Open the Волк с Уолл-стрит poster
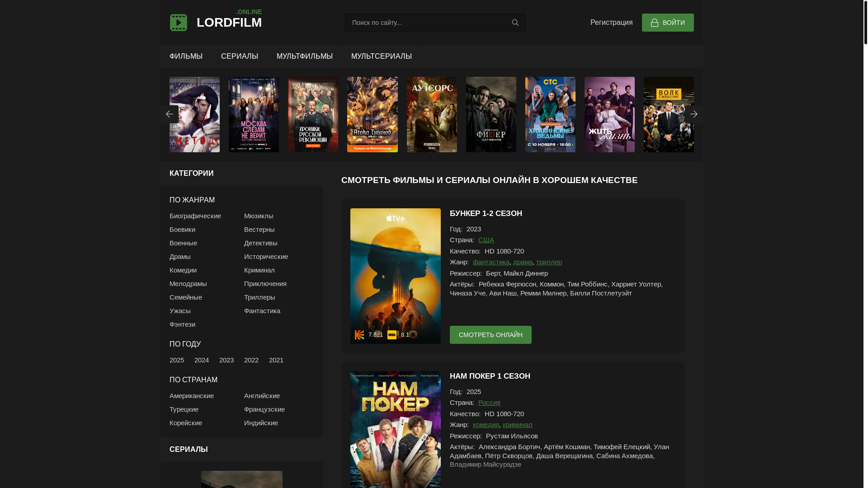 click(x=669, y=114)
